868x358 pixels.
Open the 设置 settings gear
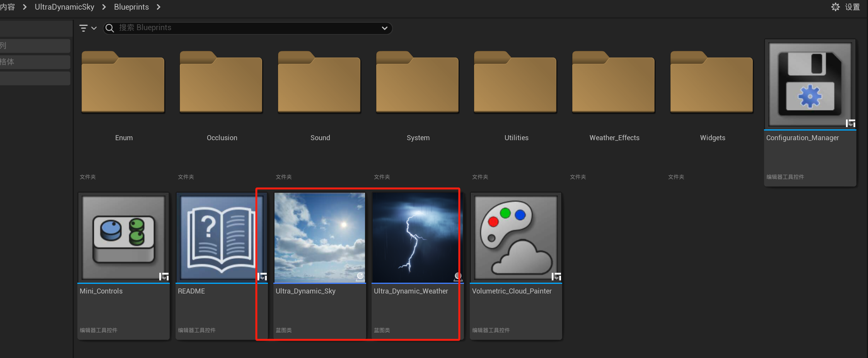coord(836,7)
